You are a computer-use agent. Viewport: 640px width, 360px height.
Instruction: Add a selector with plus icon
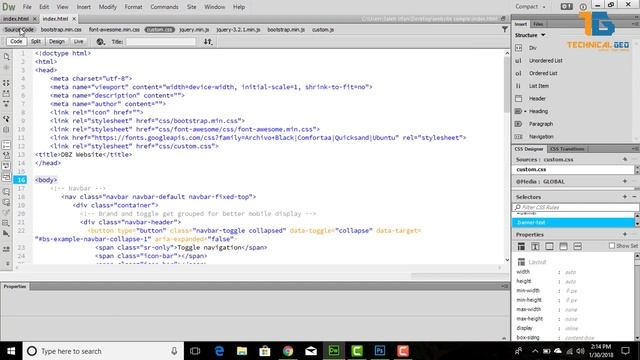coord(625,197)
